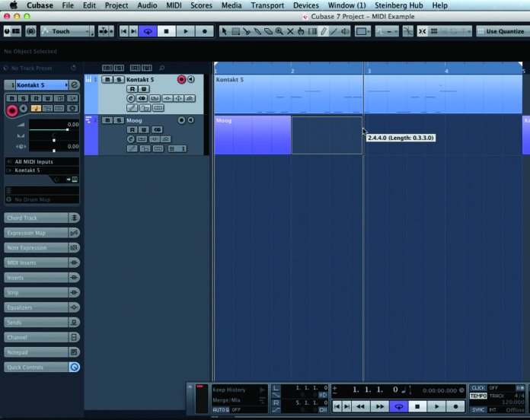Select the Split scissors tool
The height and width of the screenshot is (420, 530).
(247, 31)
